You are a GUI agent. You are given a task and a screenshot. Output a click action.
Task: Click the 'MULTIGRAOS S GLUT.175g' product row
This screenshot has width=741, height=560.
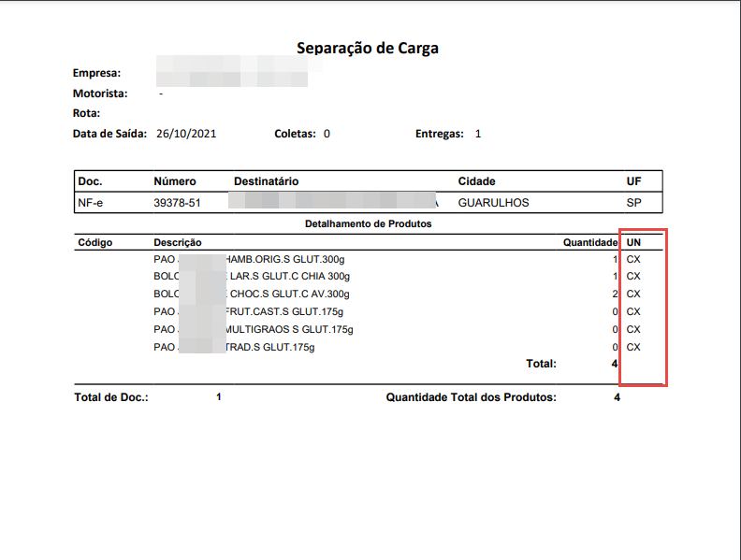tap(288, 329)
